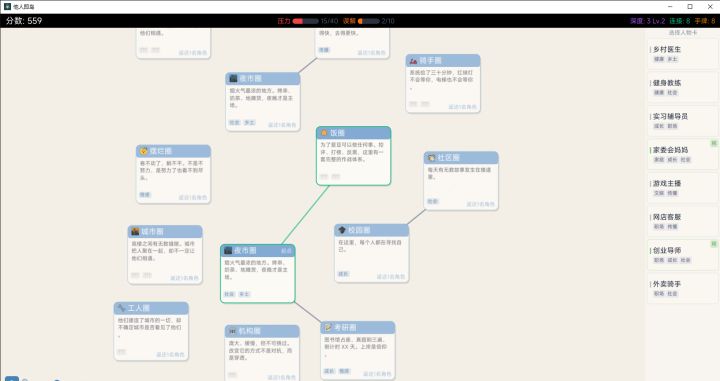The image size is (720, 381).
Task: Click the first tag under 游戏主播 card
Action: click(659, 193)
